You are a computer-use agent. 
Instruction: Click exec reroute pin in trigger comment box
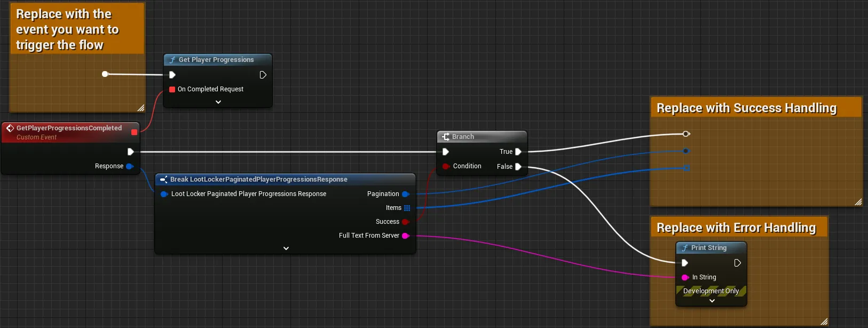[x=105, y=74]
